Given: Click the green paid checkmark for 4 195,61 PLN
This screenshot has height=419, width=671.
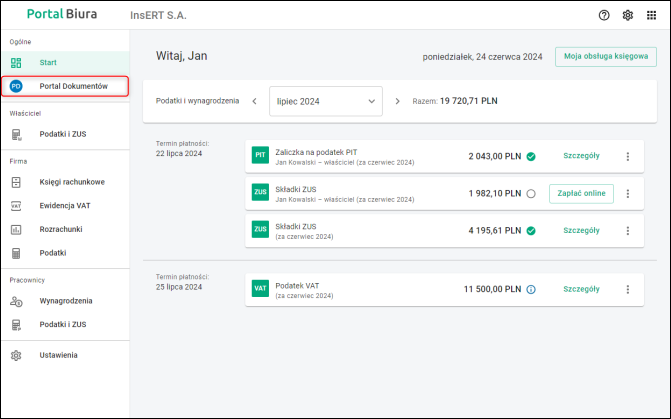Looking at the screenshot, I should [531, 231].
